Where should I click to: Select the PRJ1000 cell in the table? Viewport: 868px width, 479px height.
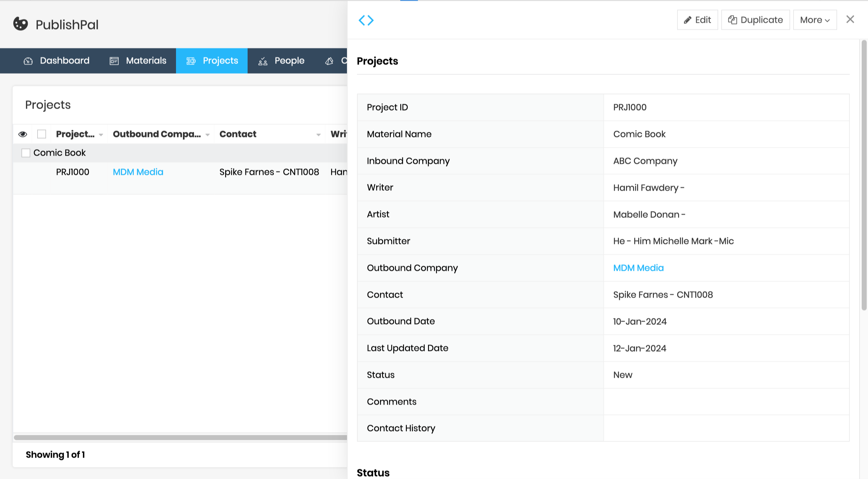pos(73,172)
